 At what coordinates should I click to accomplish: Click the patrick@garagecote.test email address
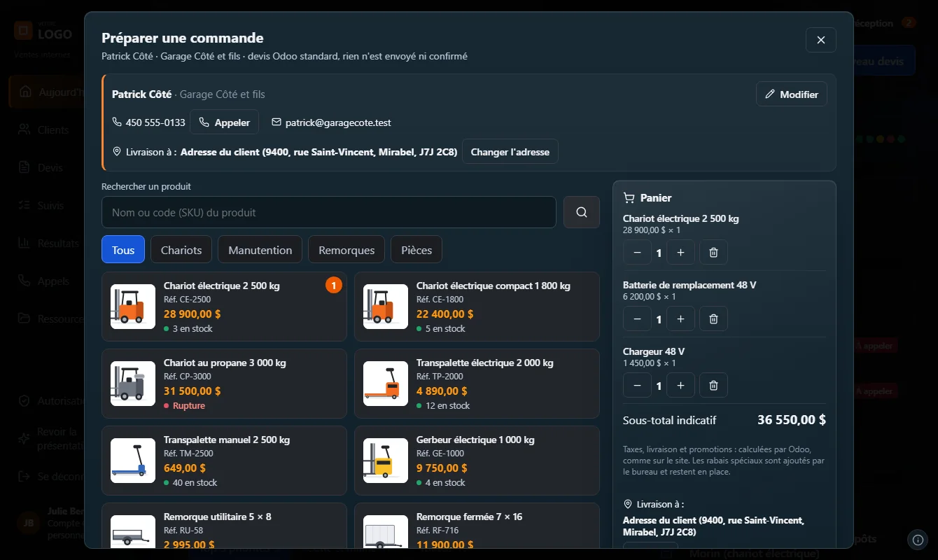pyautogui.click(x=338, y=122)
